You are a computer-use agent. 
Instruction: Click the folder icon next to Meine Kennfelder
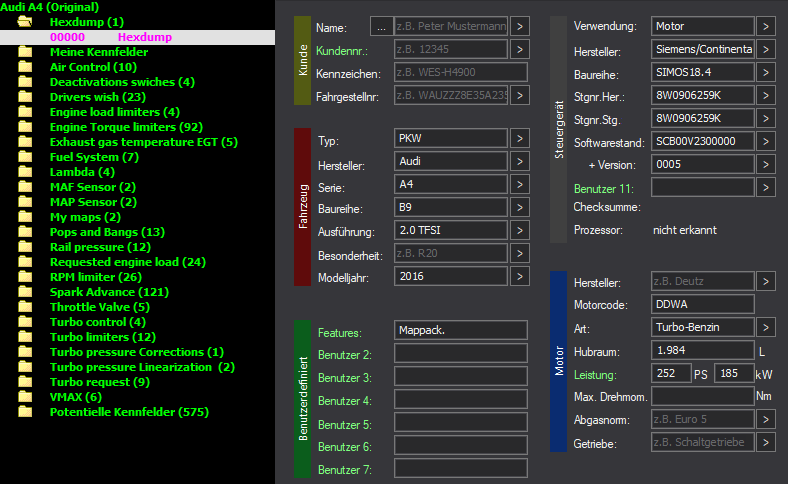tap(25, 52)
